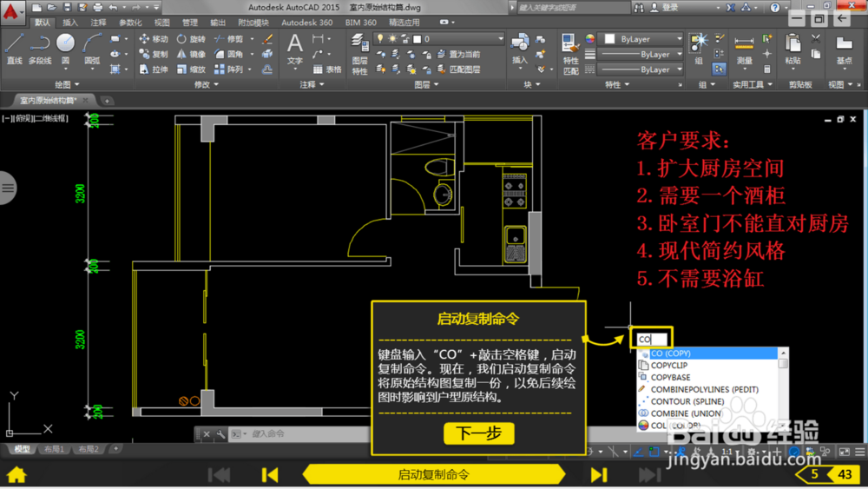Click the home icon in tutorial bar
Image resolution: width=868 pixels, height=489 pixels.
(16, 474)
